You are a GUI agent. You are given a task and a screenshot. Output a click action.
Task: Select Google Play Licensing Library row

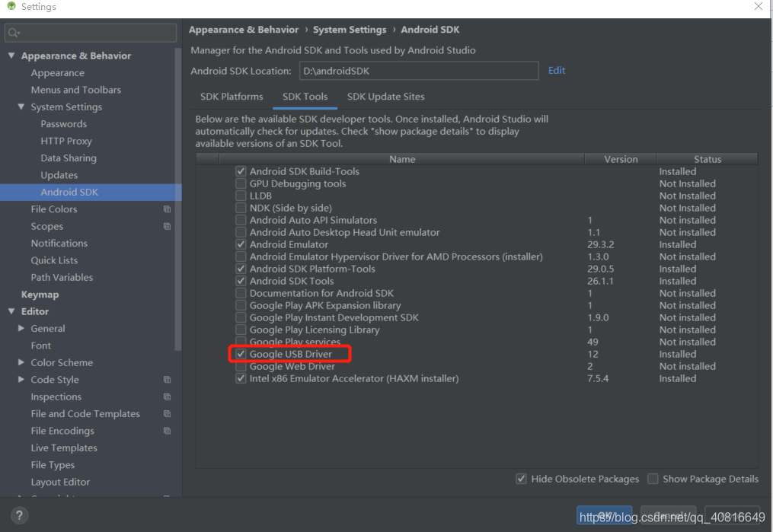[477, 330]
